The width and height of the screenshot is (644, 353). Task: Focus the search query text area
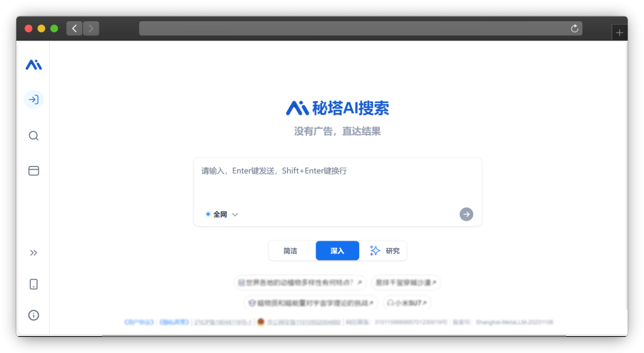tap(337, 182)
